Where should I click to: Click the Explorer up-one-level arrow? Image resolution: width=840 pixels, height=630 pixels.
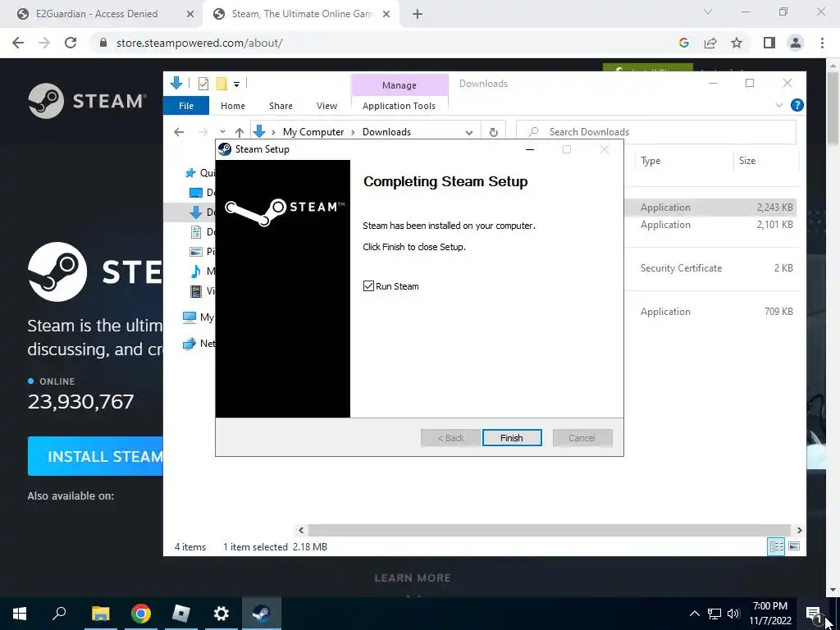(240, 132)
